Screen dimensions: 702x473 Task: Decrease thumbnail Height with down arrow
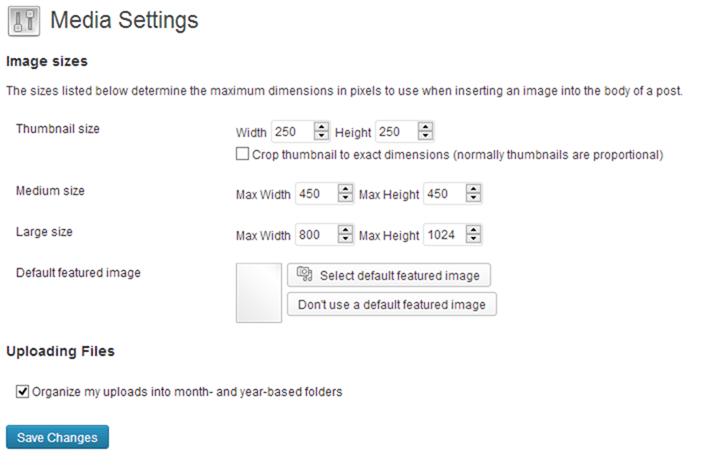[425, 136]
